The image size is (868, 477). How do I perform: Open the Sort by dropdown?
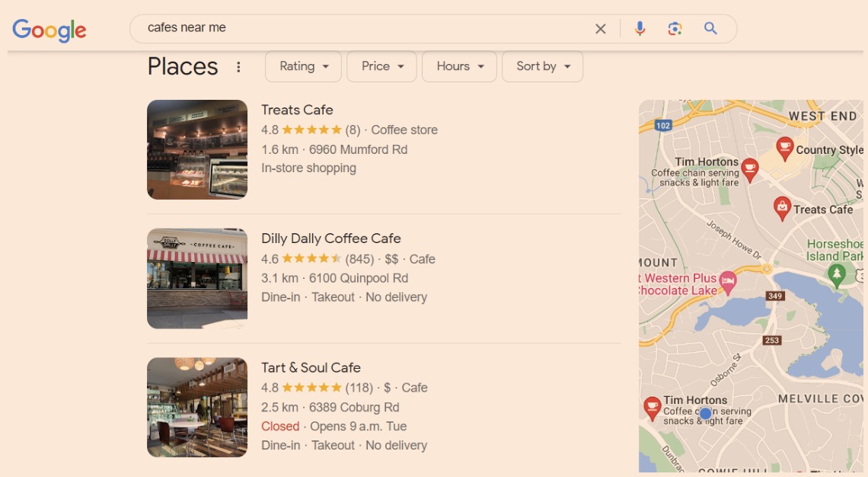click(542, 66)
